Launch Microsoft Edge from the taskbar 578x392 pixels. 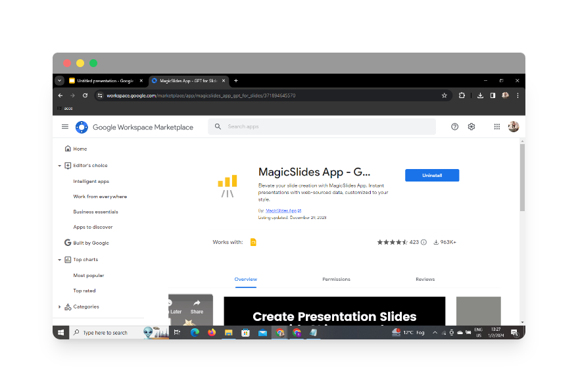point(195,333)
